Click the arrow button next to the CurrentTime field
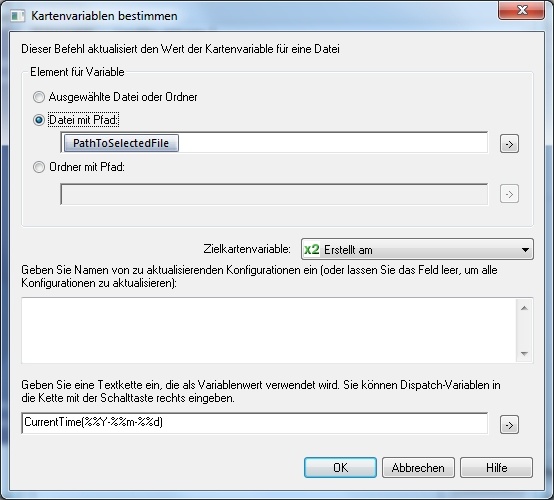 point(509,424)
